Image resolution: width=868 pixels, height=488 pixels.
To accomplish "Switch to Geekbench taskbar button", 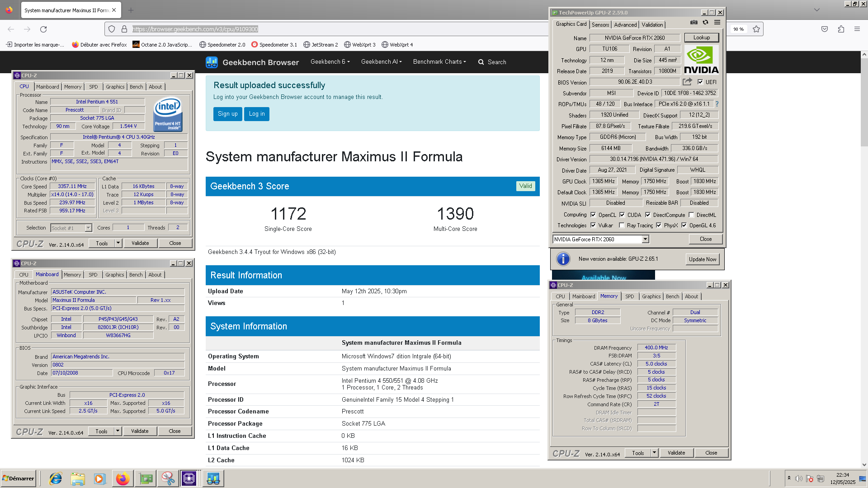I will (213, 479).
